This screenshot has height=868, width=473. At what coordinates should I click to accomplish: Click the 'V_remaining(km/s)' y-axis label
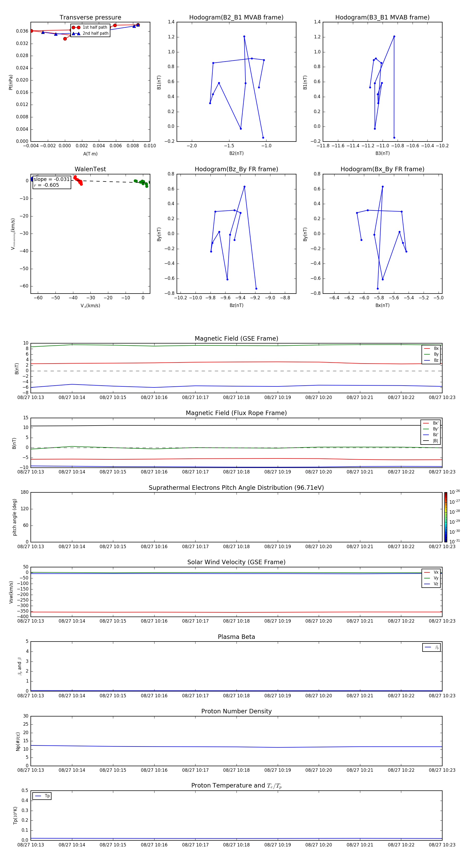click(13, 234)
